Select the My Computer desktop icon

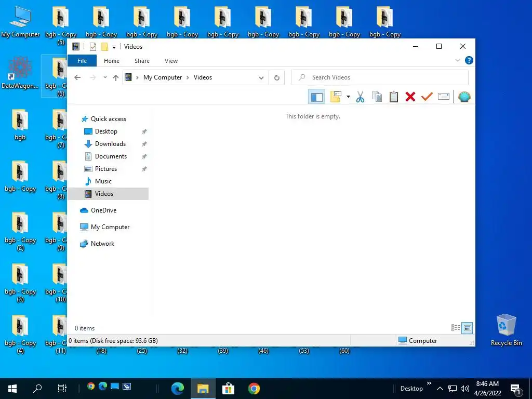pyautogui.click(x=20, y=22)
